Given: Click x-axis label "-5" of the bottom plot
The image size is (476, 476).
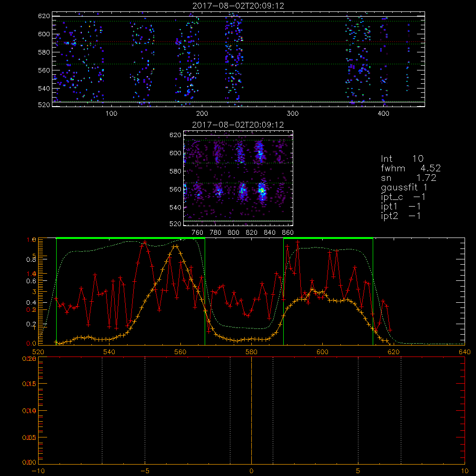Looking at the screenshot, I should pos(145,471).
